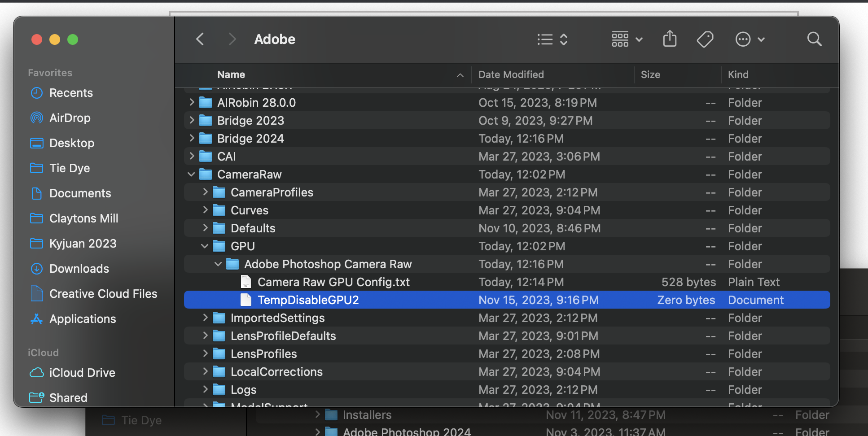Open the view grouping icon

pos(621,39)
